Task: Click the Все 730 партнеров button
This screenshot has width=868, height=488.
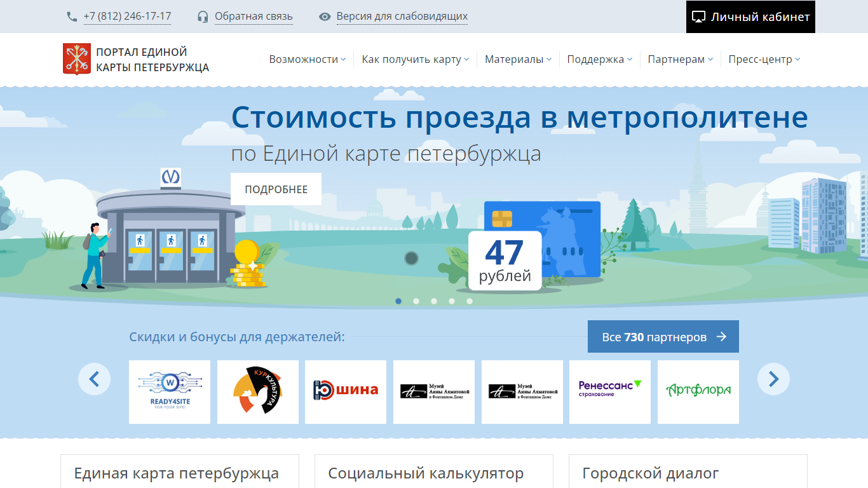Action: (x=663, y=337)
